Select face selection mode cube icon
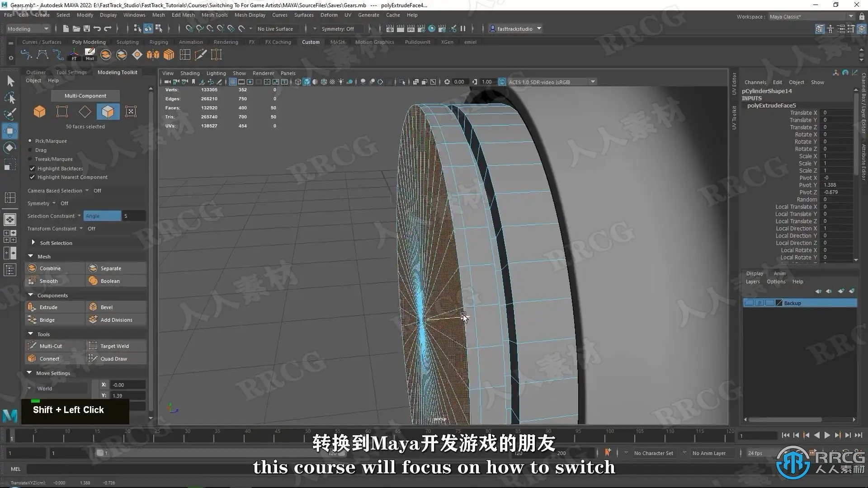The height and width of the screenshot is (488, 868). click(108, 112)
